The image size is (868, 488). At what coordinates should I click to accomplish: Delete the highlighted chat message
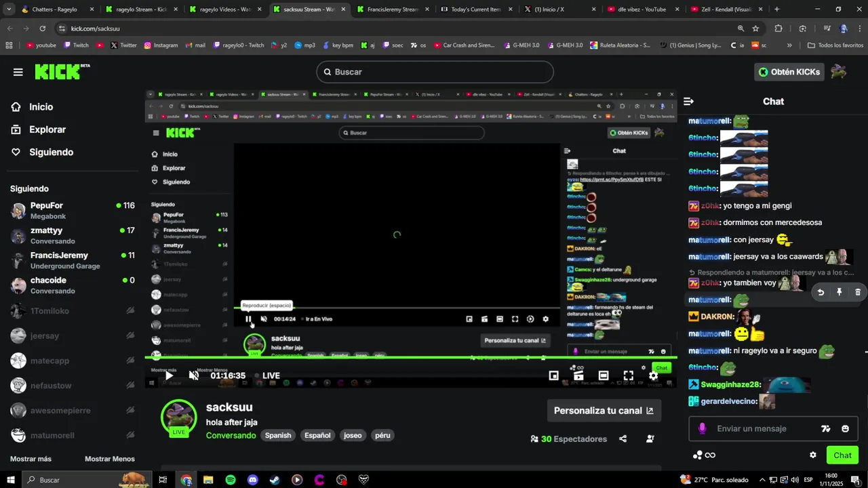coord(857,292)
